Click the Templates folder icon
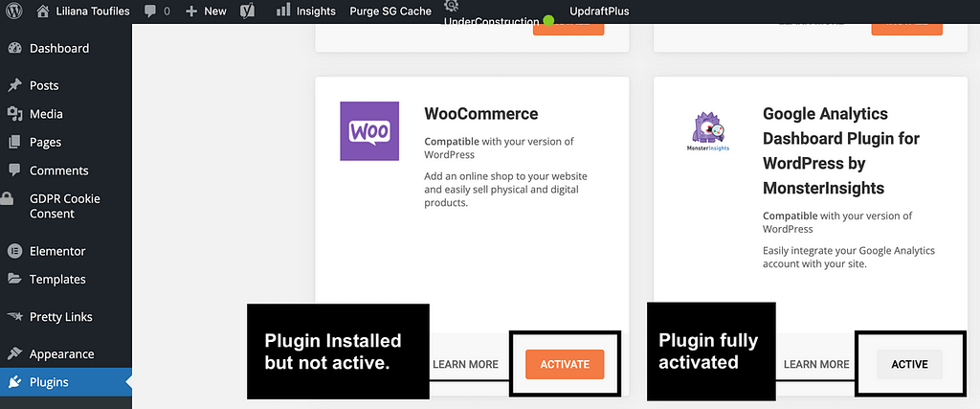This screenshot has width=980, height=409. [x=15, y=279]
